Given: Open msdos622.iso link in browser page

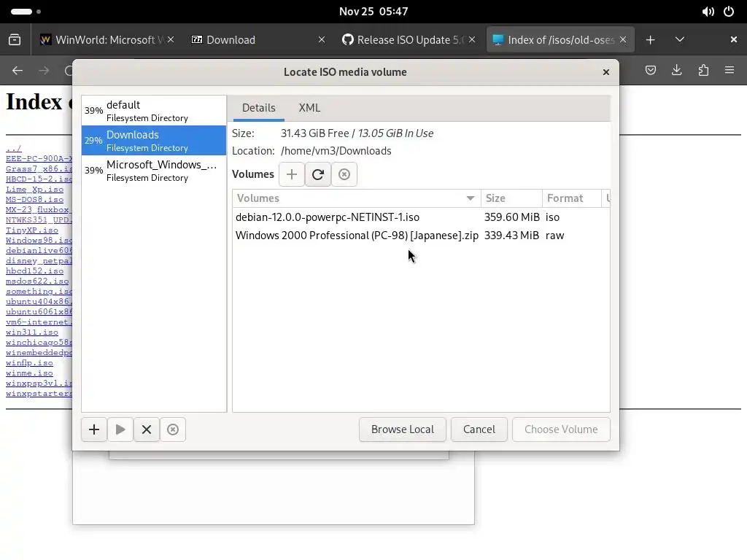Looking at the screenshot, I should coord(37,281).
